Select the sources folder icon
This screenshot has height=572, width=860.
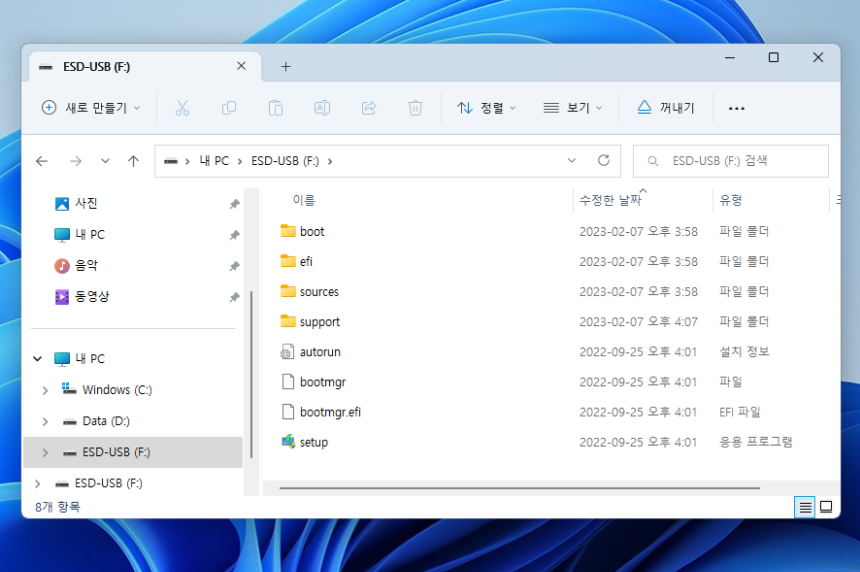click(x=288, y=291)
